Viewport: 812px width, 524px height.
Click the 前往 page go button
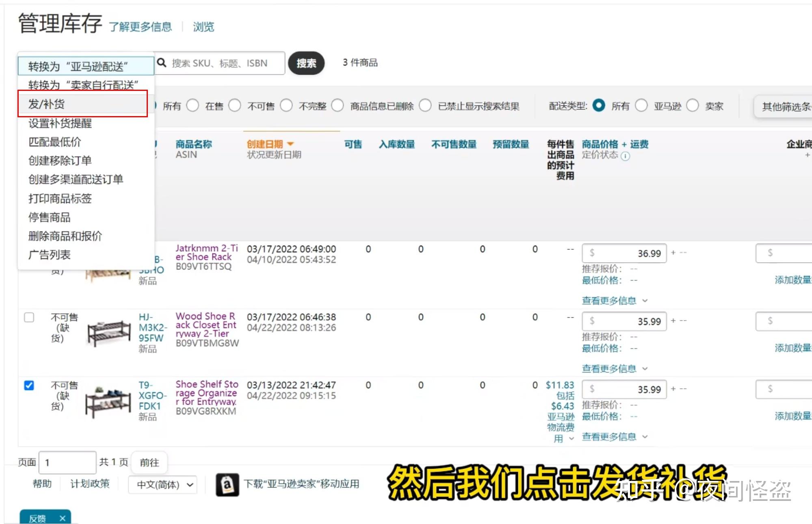149,462
